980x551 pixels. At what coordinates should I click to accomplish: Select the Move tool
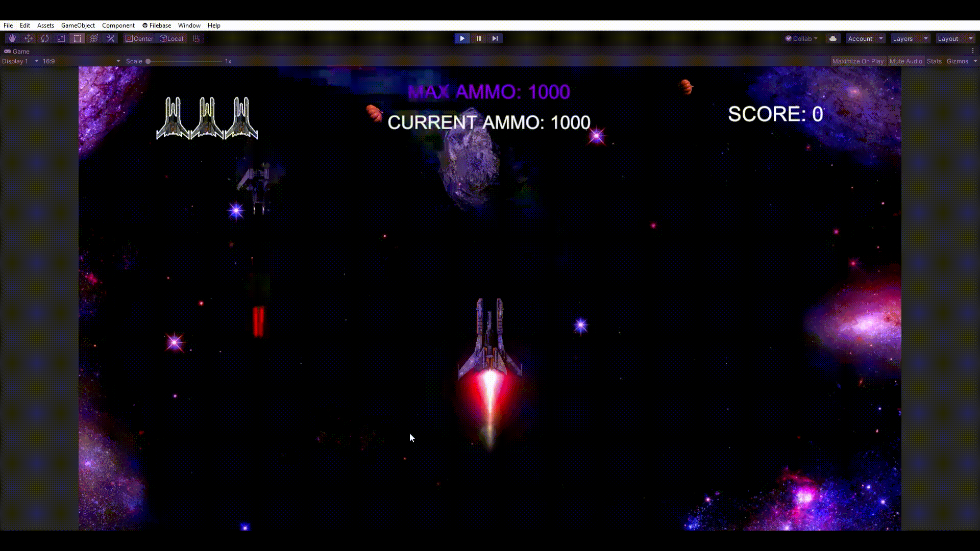click(29, 38)
